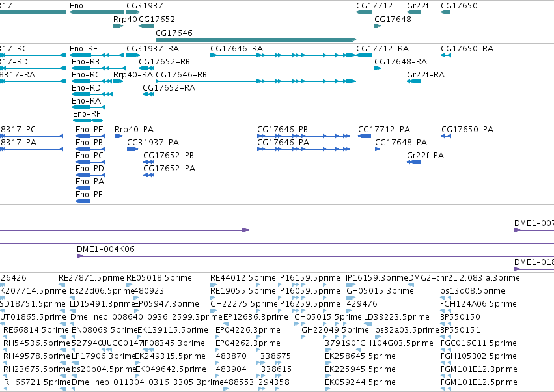Click the DMG2-chr2L.2.083.a.3prime label

[x=464, y=278]
